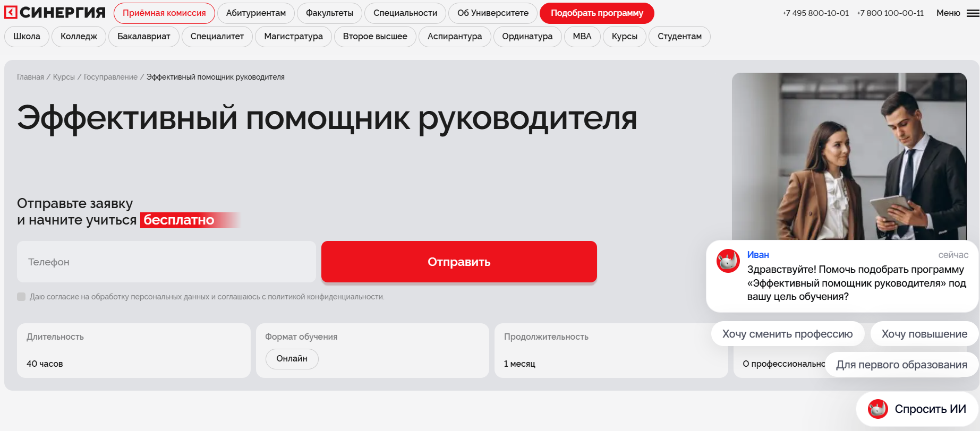Call the +7 495 800-10-01 number
Image resolution: width=980 pixels, height=431 pixels.
click(815, 13)
